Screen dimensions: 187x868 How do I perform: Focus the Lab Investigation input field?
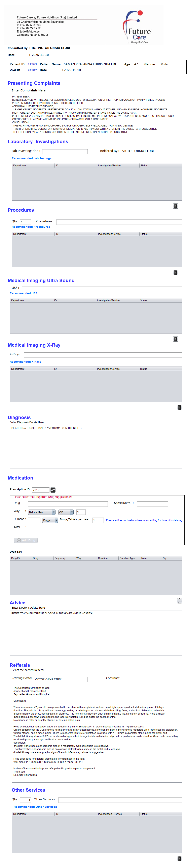tap(65, 151)
